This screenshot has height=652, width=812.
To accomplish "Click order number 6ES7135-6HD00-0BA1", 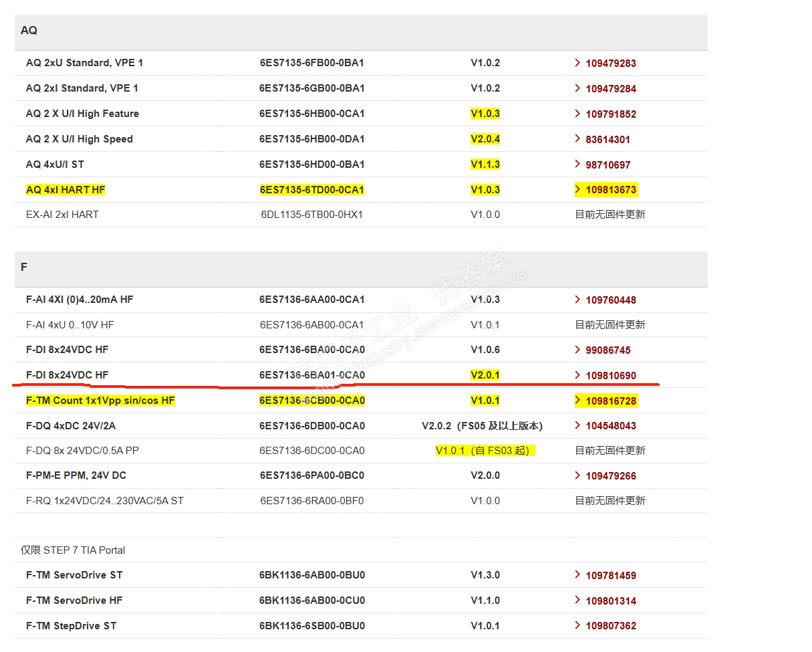I will click(x=312, y=165).
